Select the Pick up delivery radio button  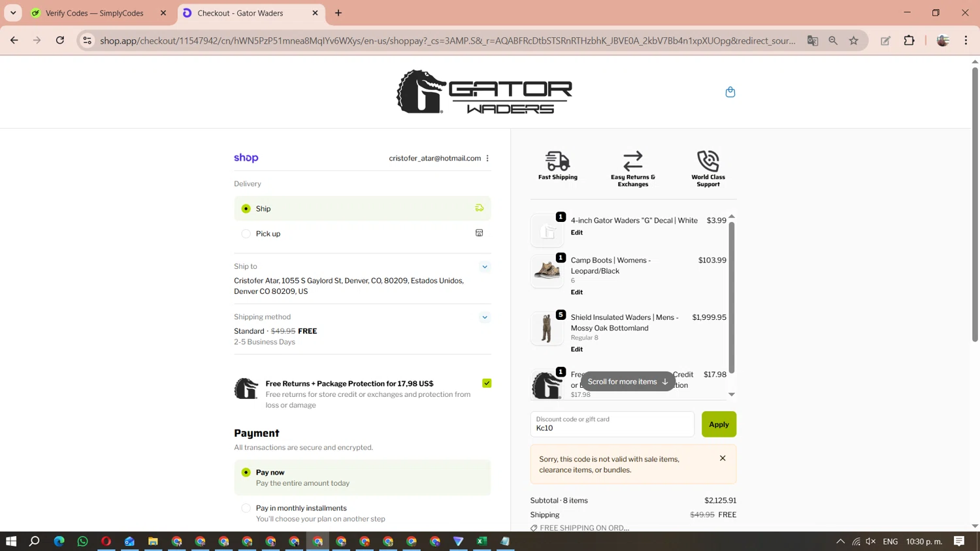[246, 234]
